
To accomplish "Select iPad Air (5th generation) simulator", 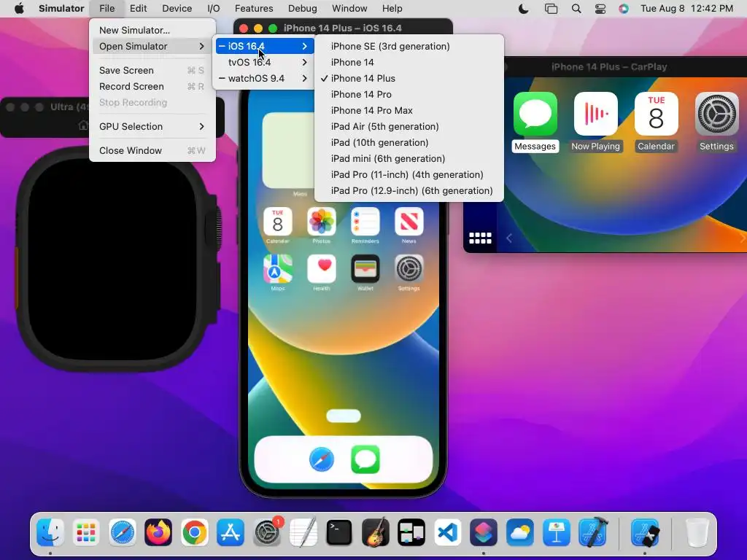I will click(409, 127).
